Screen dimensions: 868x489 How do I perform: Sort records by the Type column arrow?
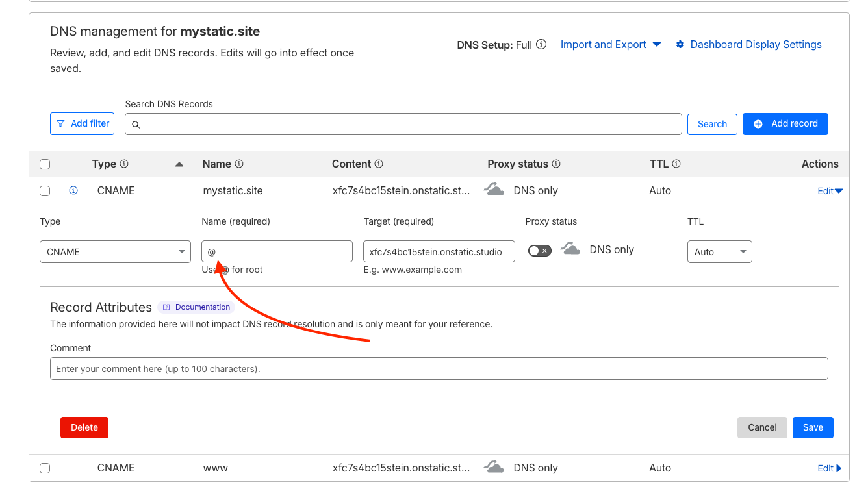(x=179, y=164)
